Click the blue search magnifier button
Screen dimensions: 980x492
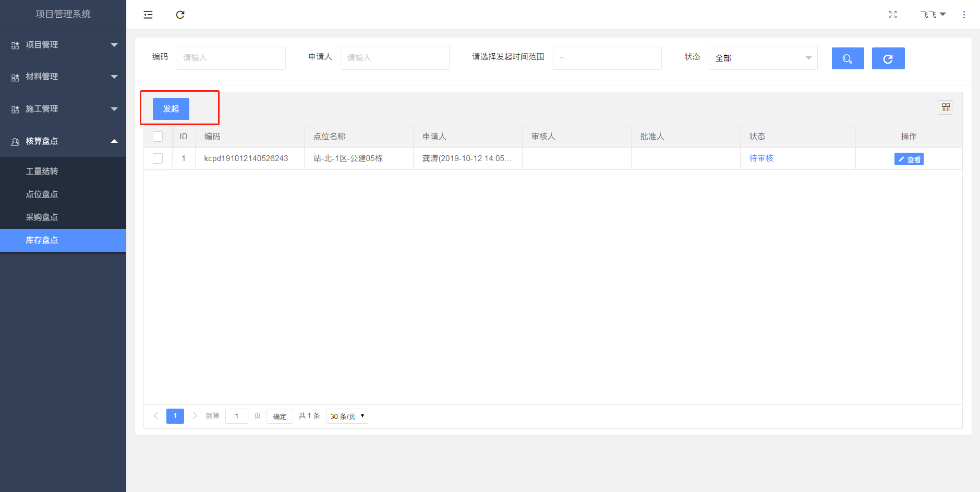tap(848, 58)
